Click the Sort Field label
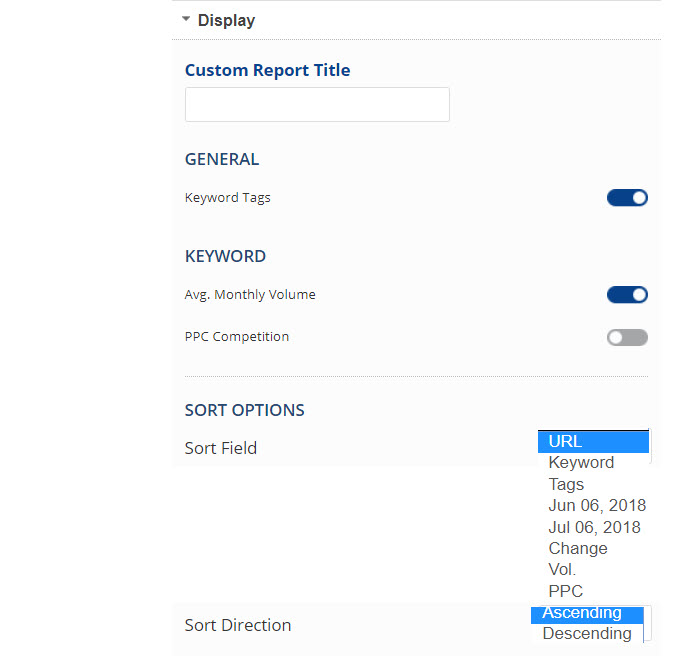Viewport: 674px width, 665px height. tap(221, 448)
